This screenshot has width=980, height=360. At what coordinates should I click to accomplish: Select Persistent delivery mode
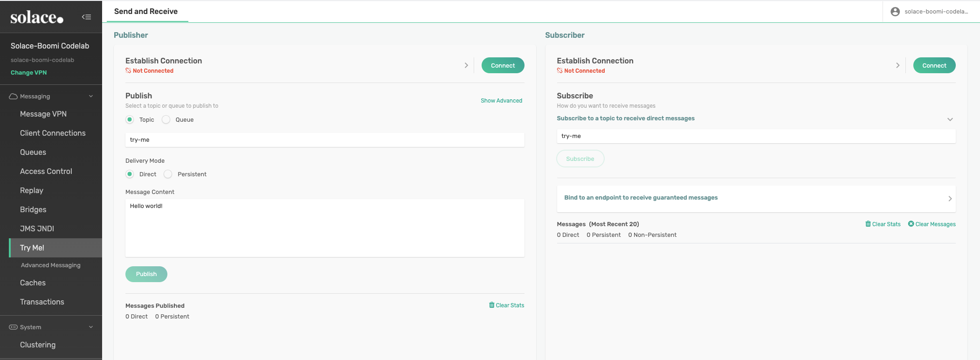pyautogui.click(x=168, y=174)
